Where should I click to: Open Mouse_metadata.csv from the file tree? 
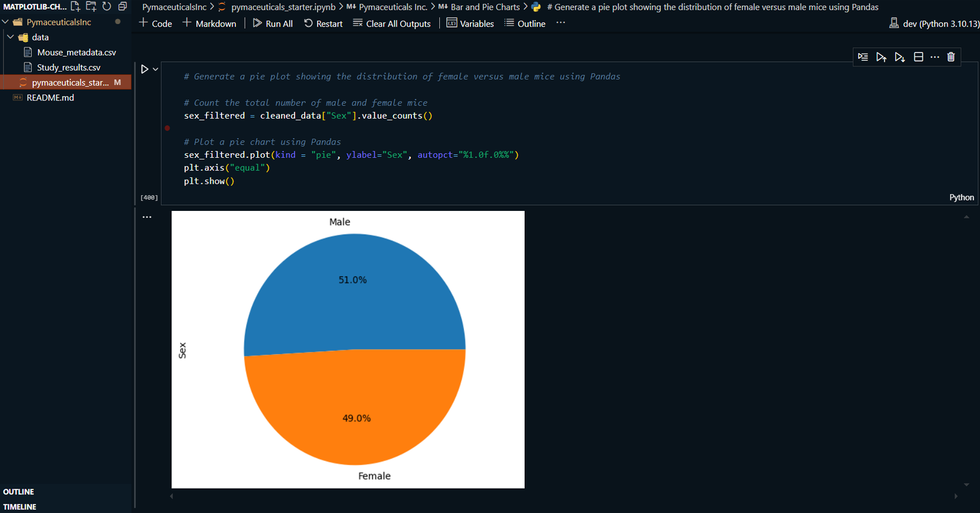click(76, 52)
